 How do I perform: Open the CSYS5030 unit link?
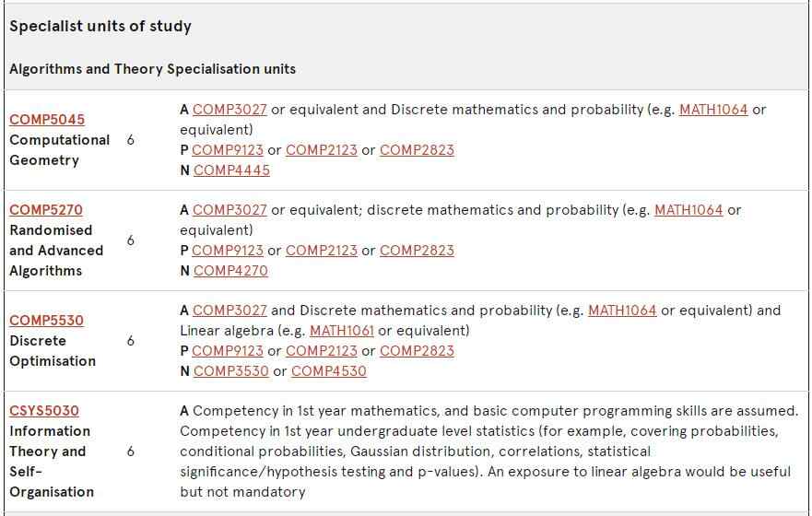click(44, 411)
